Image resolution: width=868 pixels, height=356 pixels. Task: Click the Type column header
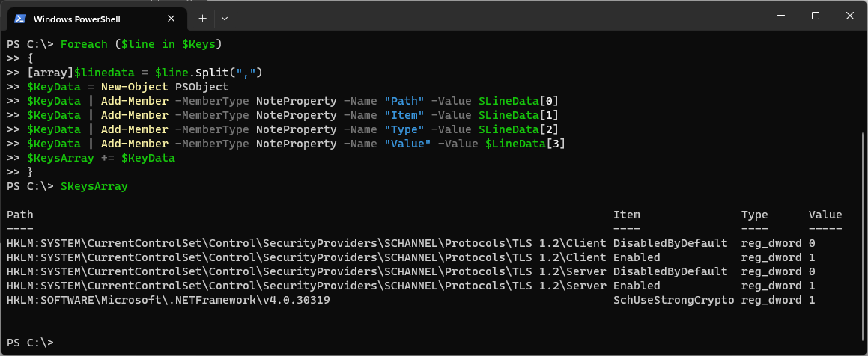(x=754, y=215)
